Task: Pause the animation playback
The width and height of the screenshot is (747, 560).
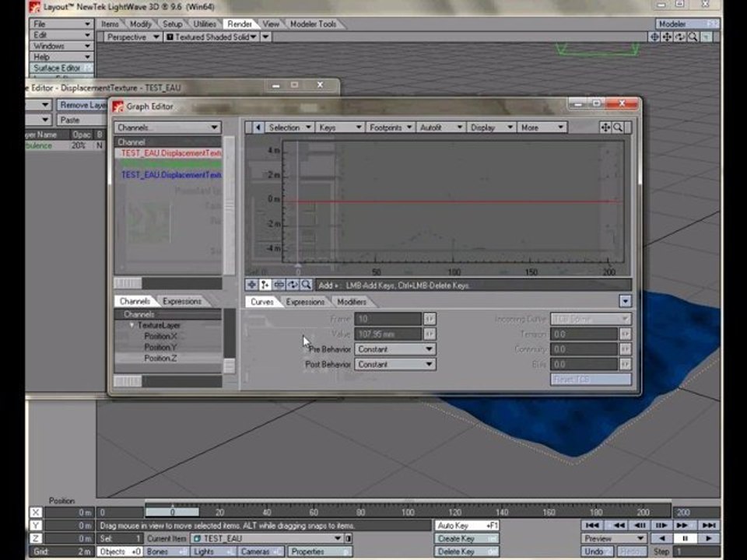Action: (x=685, y=538)
